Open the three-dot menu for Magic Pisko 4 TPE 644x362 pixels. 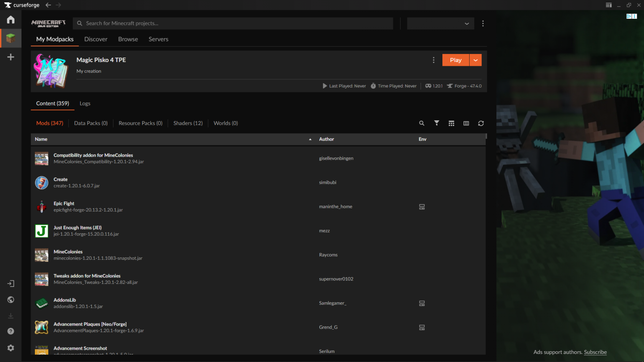pyautogui.click(x=434, y=60)
